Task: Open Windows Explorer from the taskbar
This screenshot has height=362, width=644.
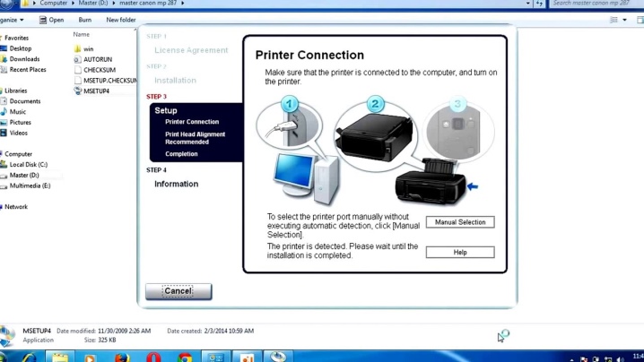Action: point(60,358)
